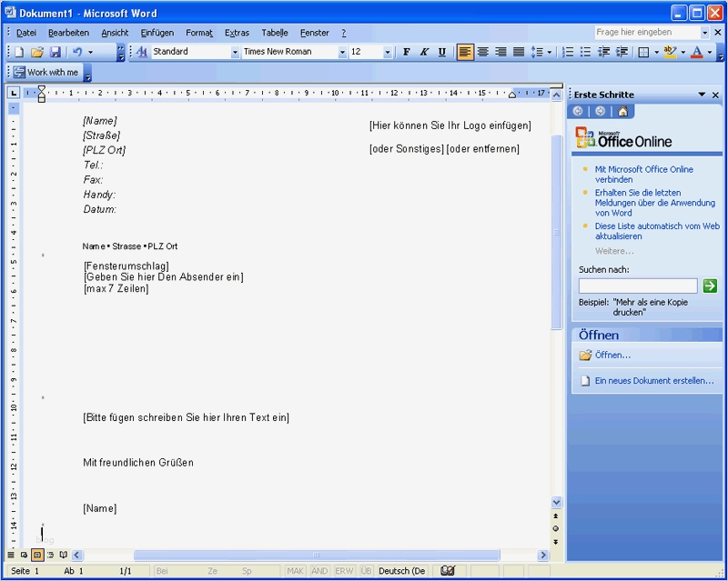Open the Tabelle menu

tap(275, 32)
